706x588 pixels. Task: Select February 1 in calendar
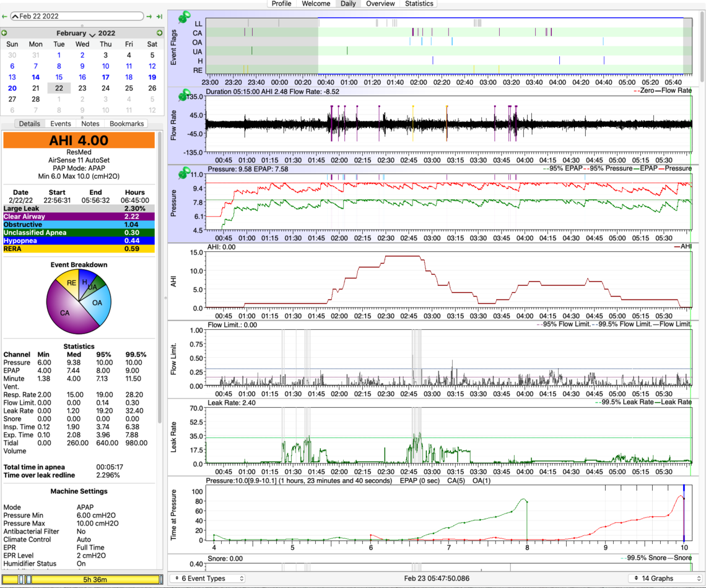59,55
